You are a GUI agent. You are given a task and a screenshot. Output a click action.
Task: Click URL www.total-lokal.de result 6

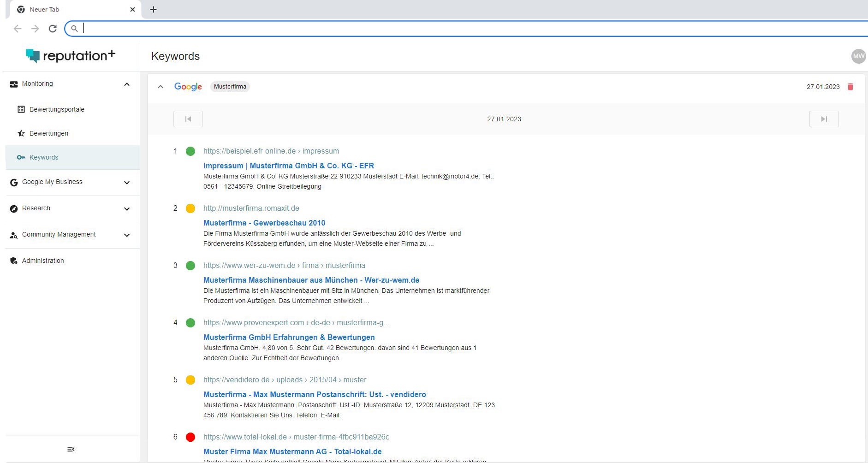[x=296, y=437]
